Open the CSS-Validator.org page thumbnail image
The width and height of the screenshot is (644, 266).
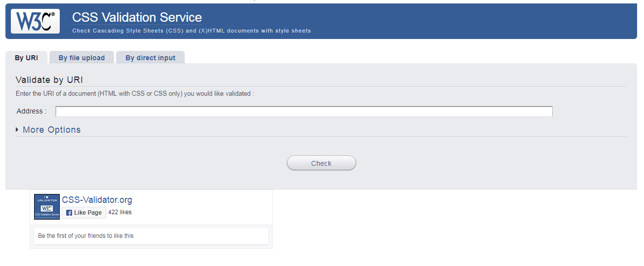47,207
